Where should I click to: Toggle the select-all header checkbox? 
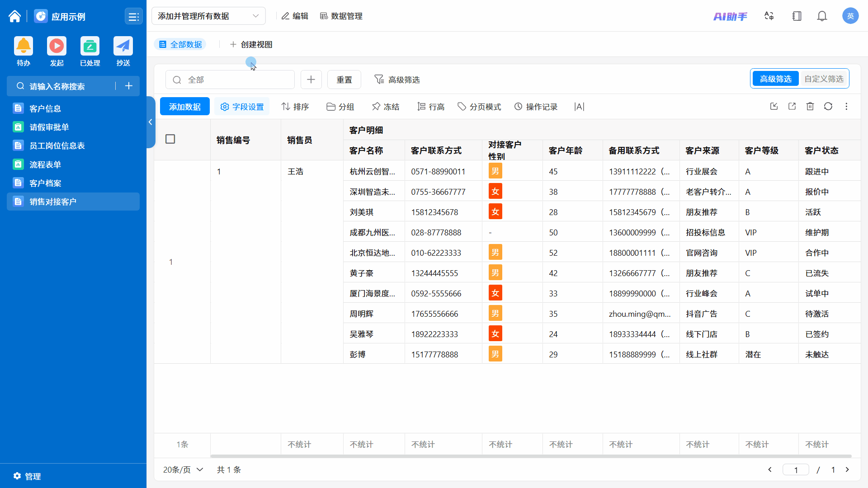click(170, 139)
